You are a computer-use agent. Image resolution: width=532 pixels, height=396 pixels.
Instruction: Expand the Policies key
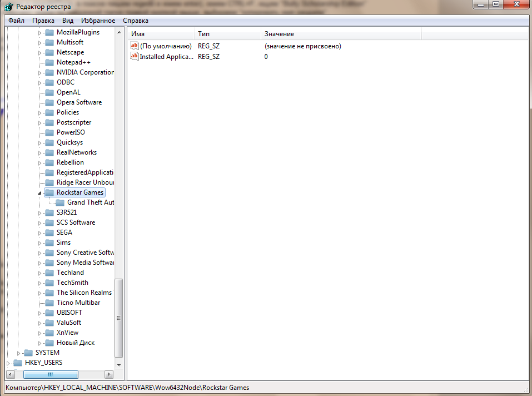click(39, 113)
